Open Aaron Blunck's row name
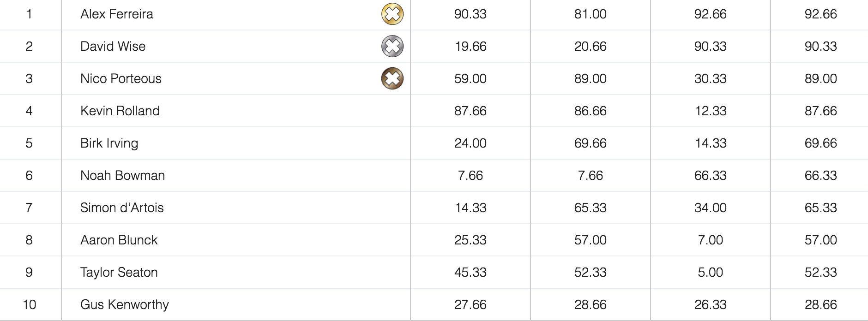 119,240
